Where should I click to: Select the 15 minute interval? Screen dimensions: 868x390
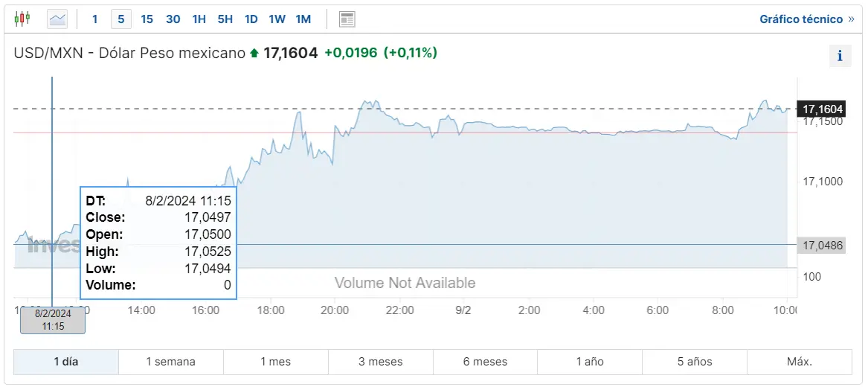[147, 19]
